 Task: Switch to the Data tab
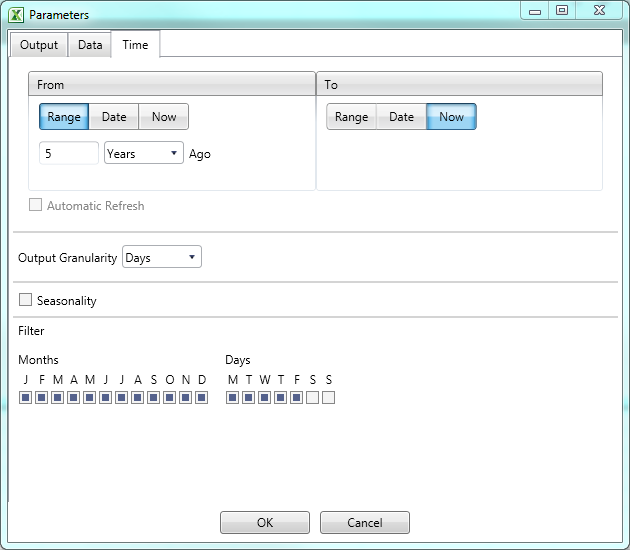tap(90, 45)
